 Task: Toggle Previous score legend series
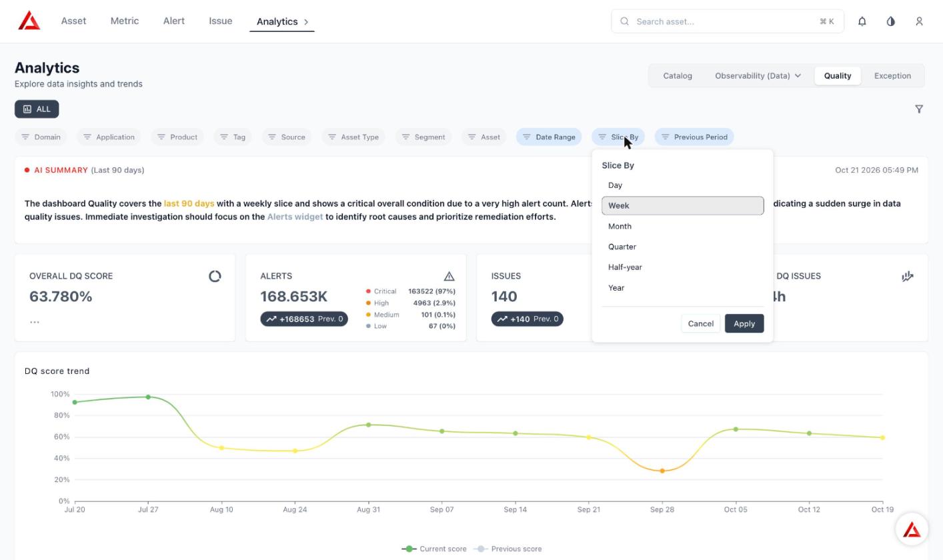[508, 549]
